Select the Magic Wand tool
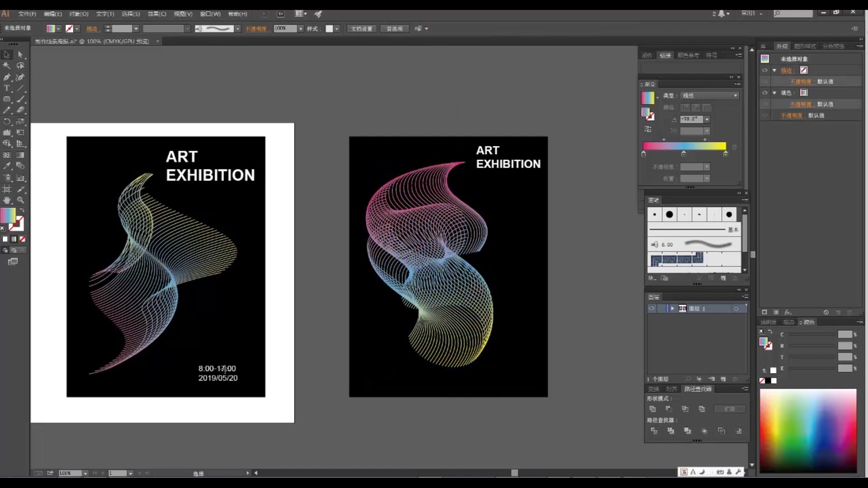Viewport: 868px width, 488px height. (7, 66)
